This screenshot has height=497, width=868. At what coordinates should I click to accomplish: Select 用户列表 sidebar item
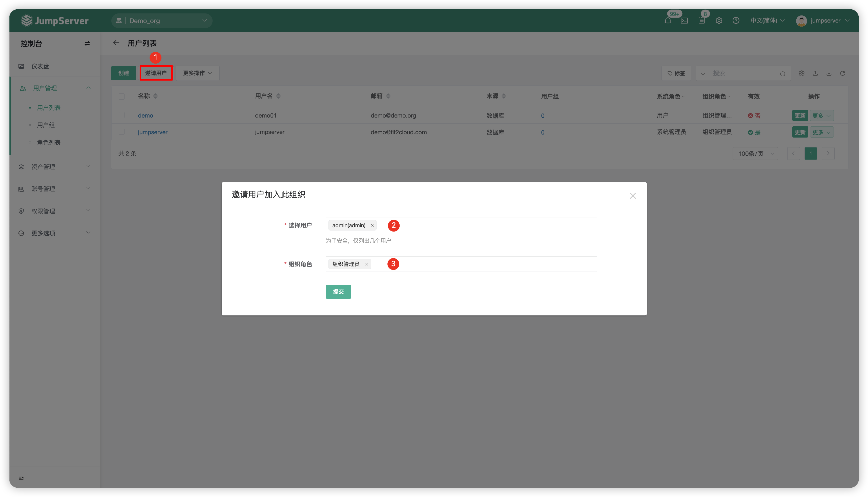pyautogui.click(x=49, y=108)
